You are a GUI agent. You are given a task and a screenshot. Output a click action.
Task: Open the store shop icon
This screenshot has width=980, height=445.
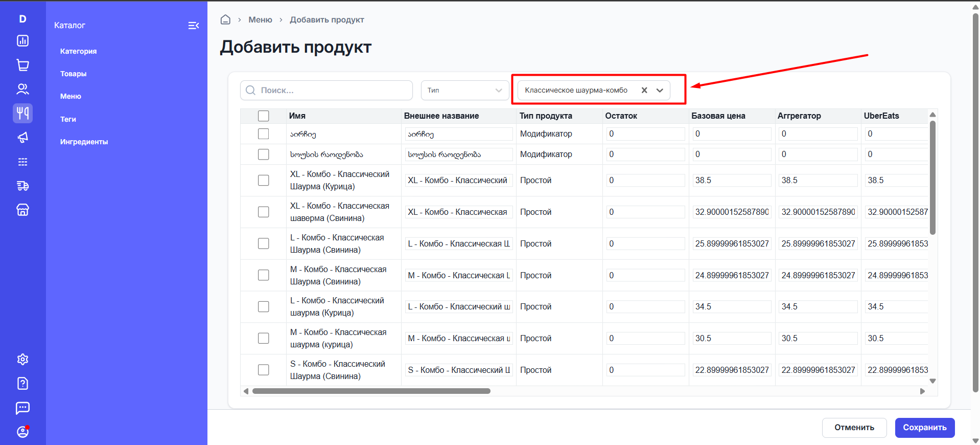click(x=22, y=210)
